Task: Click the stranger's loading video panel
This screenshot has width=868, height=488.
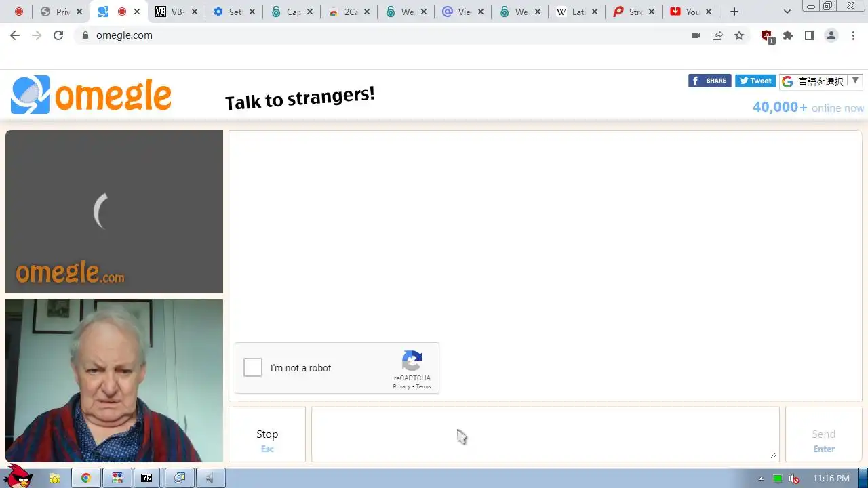Action: click(114, 211)
